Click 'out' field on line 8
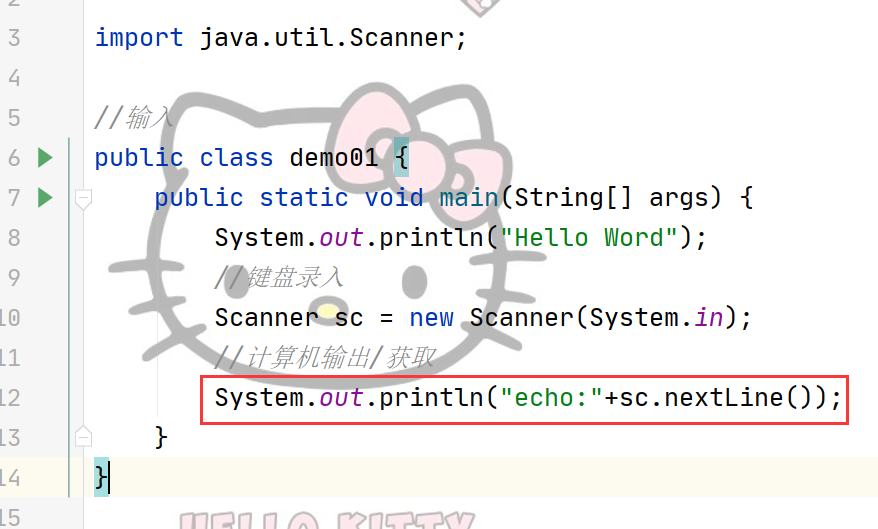 341,238
